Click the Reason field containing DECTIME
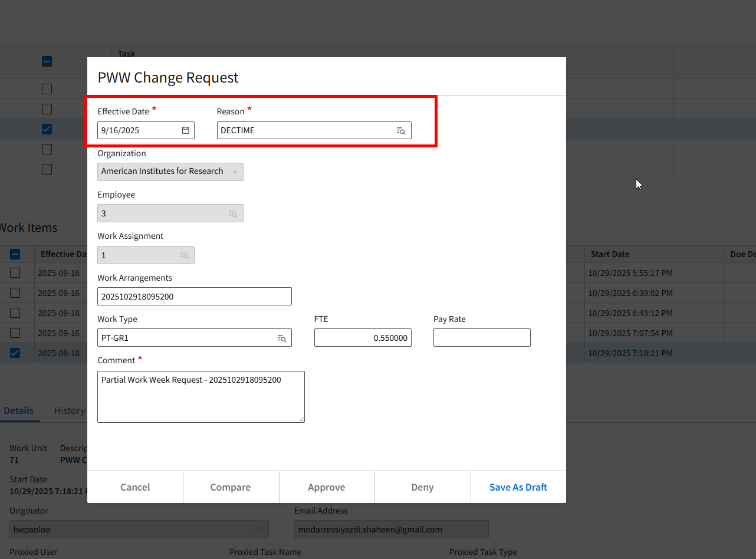 (x=314, y=130)
